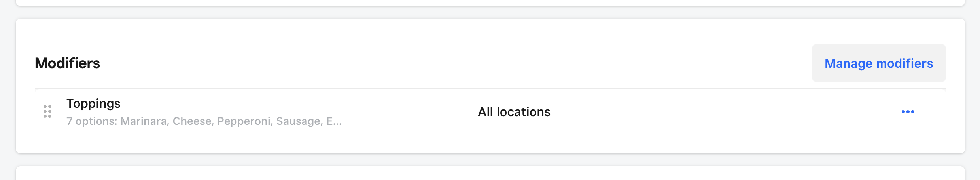Click the divider line above Toppings row

coord(490,89)
